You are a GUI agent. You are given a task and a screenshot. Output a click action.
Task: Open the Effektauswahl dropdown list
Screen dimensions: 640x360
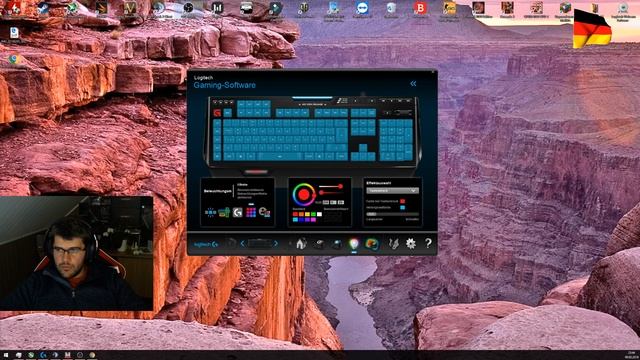pyautogui.click(x=393, y=191)
